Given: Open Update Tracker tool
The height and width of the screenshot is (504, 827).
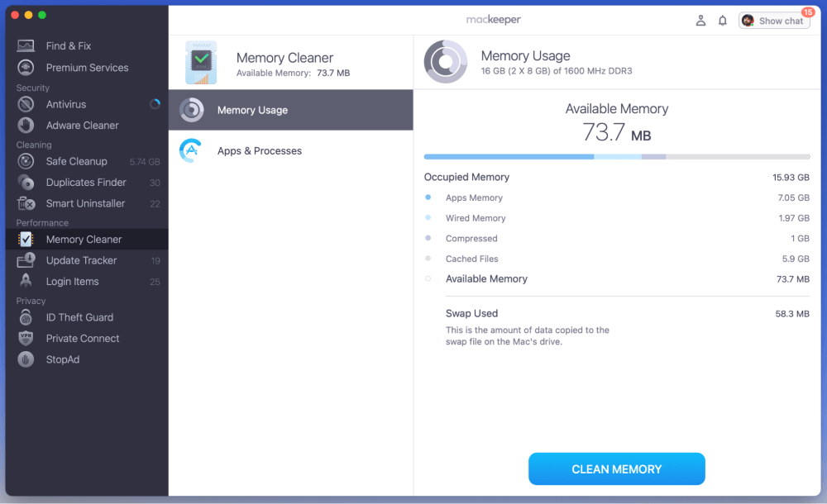Looking at the screenshot, I should [x=87, y=260].
